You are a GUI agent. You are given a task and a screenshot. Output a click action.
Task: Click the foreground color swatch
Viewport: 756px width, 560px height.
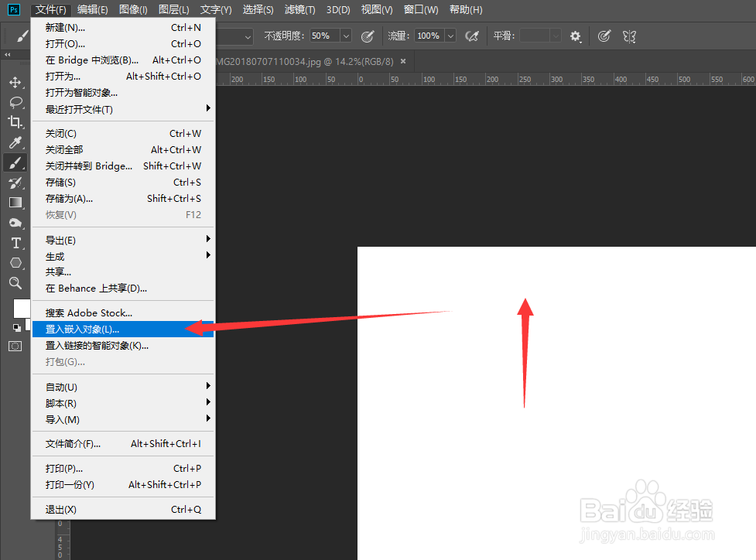click(21, 309)
